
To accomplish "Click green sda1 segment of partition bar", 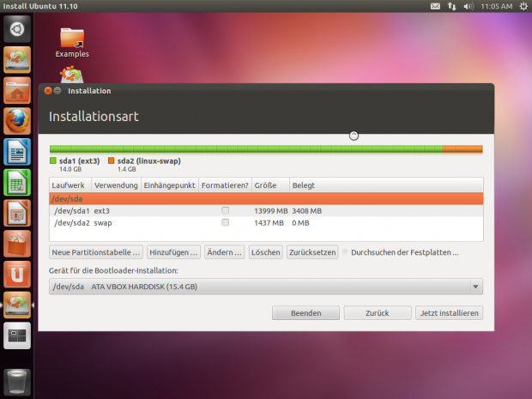I will click(246, 149).
